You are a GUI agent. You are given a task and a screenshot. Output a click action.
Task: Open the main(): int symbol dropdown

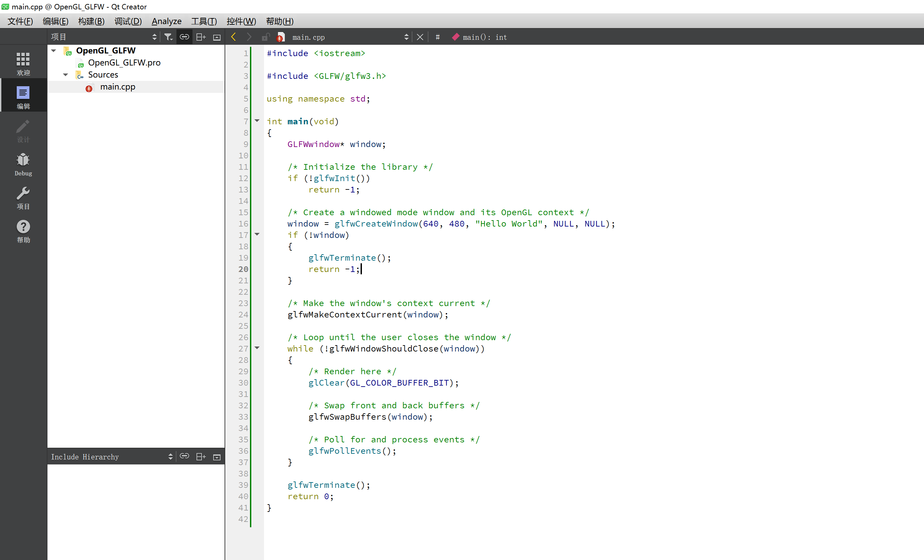(485, 37)
